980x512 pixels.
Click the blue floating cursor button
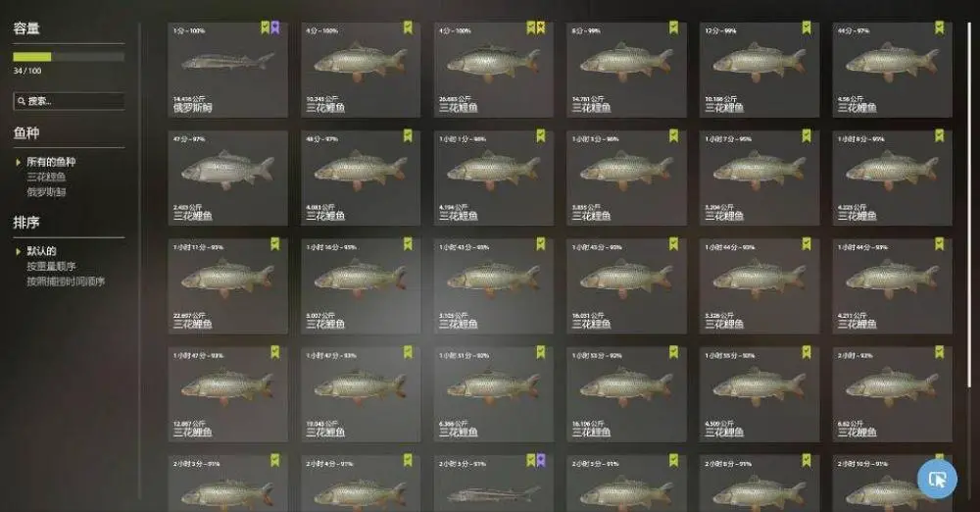(937, 480)
